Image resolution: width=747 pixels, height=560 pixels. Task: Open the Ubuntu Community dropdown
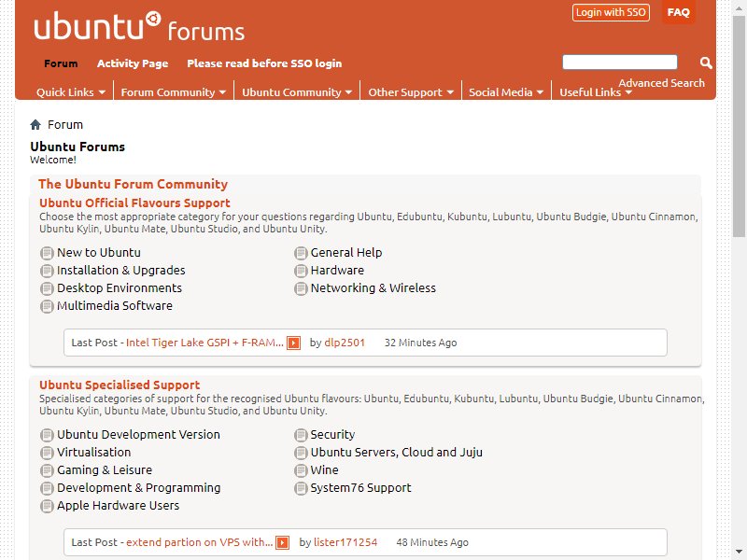(297, 92)
